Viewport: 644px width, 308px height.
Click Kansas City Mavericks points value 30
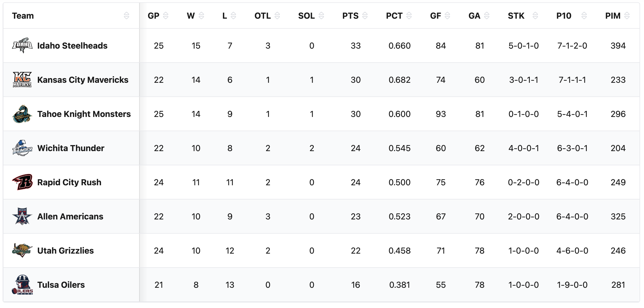[355, 80]
